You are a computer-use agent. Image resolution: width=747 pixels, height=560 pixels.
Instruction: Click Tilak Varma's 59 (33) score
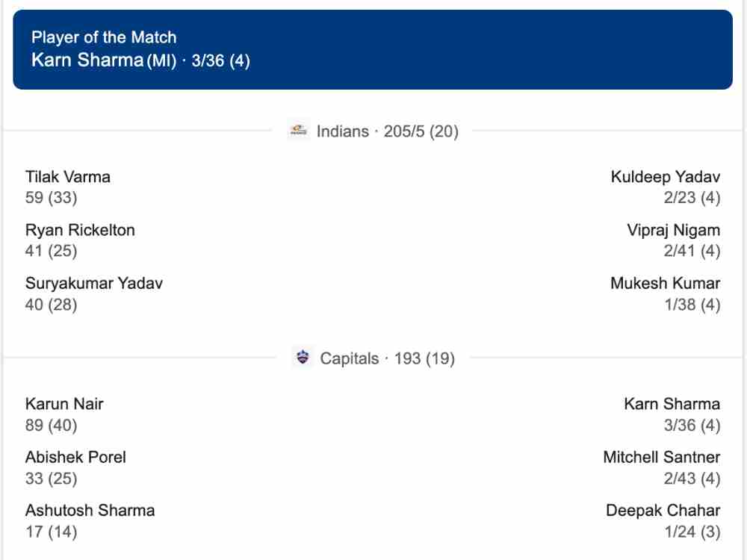tap(51, 198)
